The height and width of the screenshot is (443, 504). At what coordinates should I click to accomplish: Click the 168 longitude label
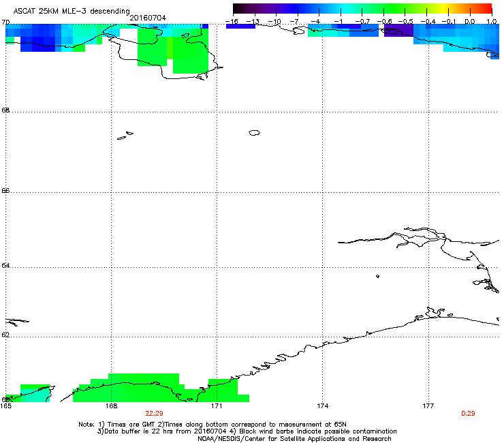point(111,406)
